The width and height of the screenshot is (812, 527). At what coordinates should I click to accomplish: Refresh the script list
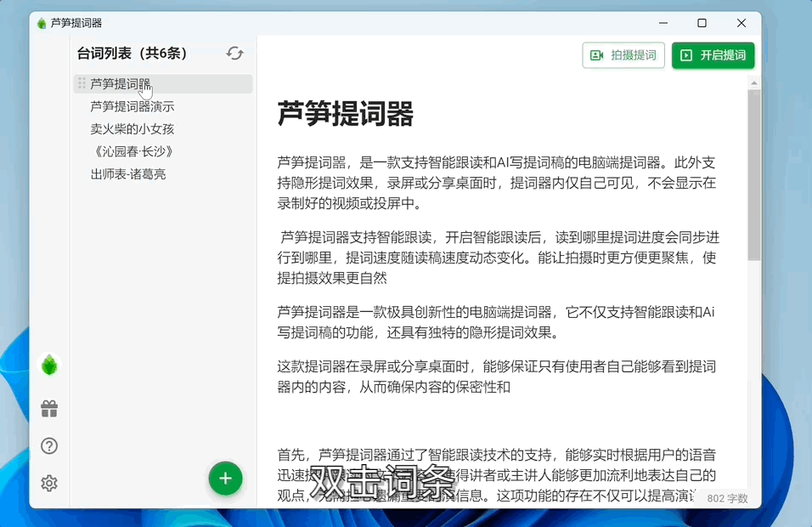tap(234, 54)
